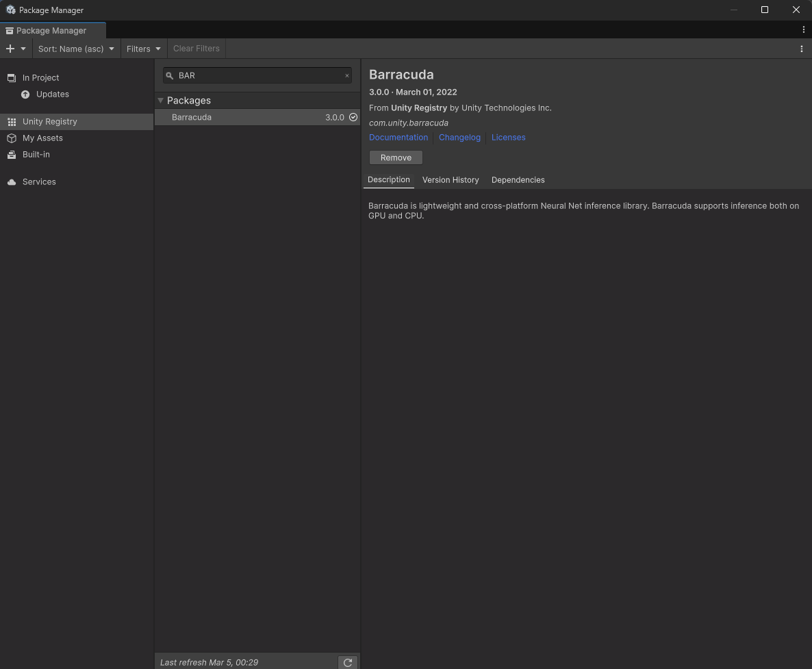The width and height of the screenshot is (812, 669).
Task: Select the Package Manager window tab
Action: pos(52,31)
